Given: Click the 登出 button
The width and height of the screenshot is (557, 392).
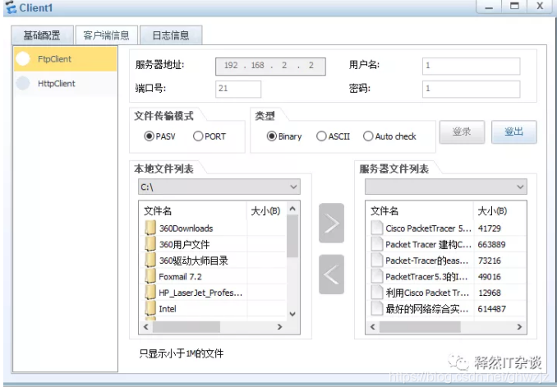Looking at the screenshot, I should (x=513, y=131).
